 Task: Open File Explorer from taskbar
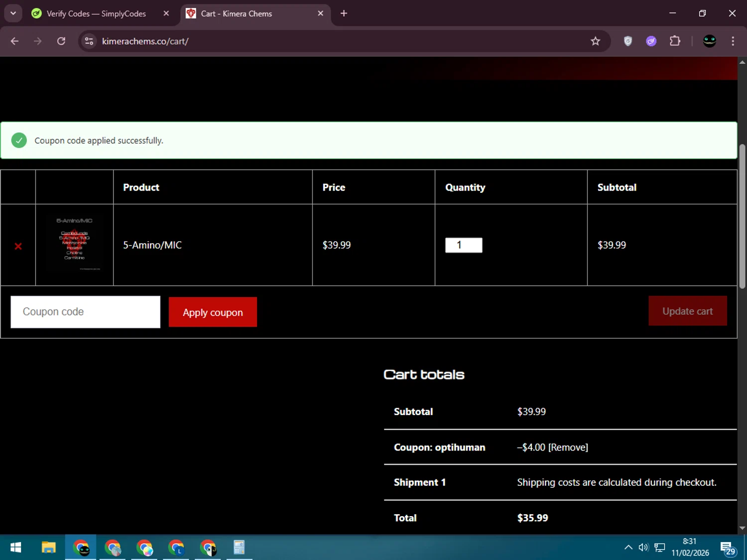point(48,548)
